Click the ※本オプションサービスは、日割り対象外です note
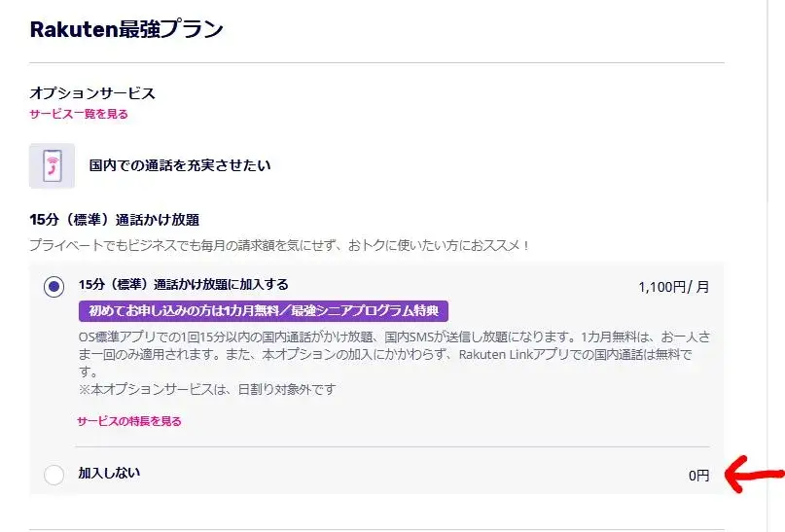Screen dimensions: 785x532 pos(207,389)
